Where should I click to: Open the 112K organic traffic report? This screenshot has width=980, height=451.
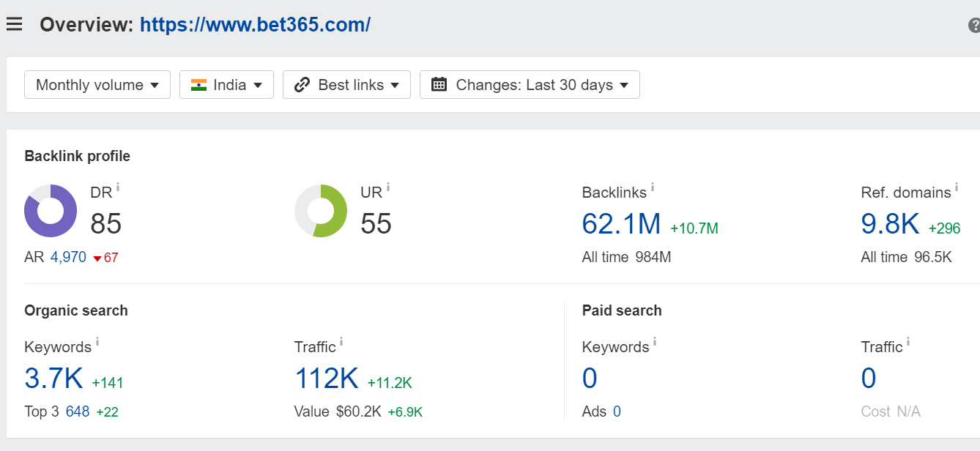(327, 379)
